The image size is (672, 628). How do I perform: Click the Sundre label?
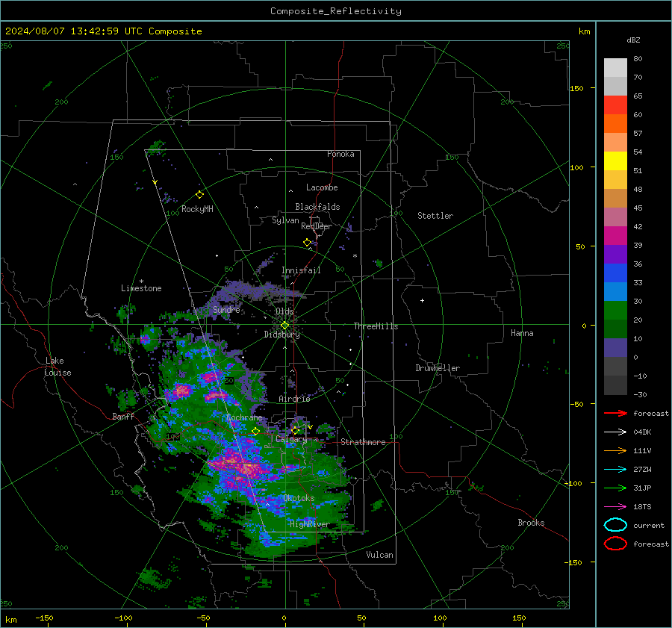click(x=226, y=309)
